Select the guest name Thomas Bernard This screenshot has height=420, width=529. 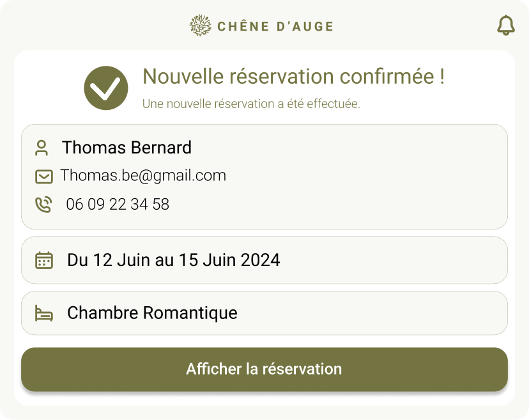[x=126, y=148]
